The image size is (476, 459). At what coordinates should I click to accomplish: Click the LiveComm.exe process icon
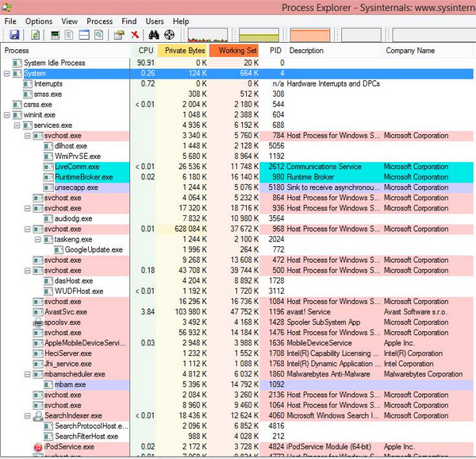click(x=48, y=167)
